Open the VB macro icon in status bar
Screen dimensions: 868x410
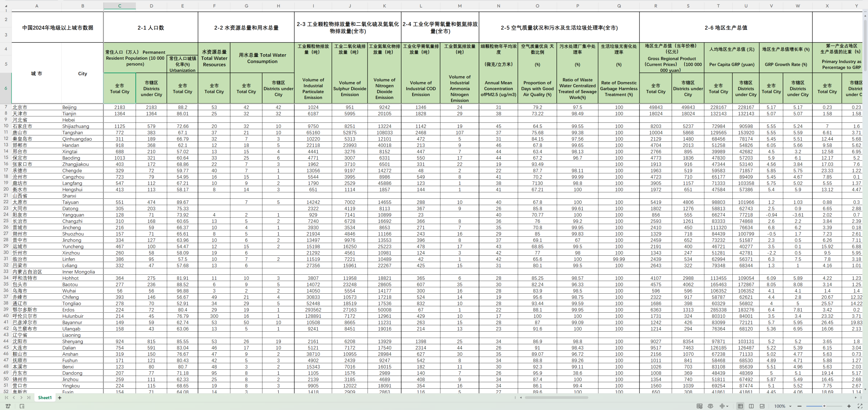(x=8, y=406)
